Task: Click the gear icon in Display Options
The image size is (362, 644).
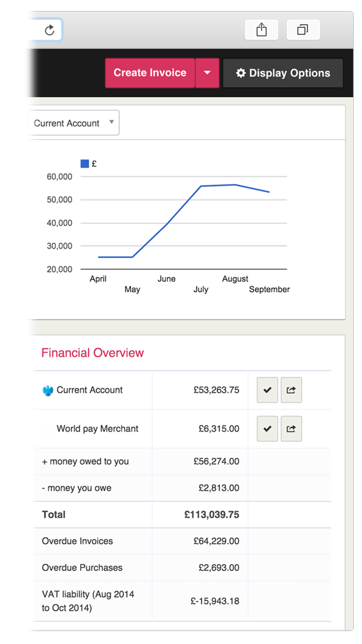Action: point(241,73)
